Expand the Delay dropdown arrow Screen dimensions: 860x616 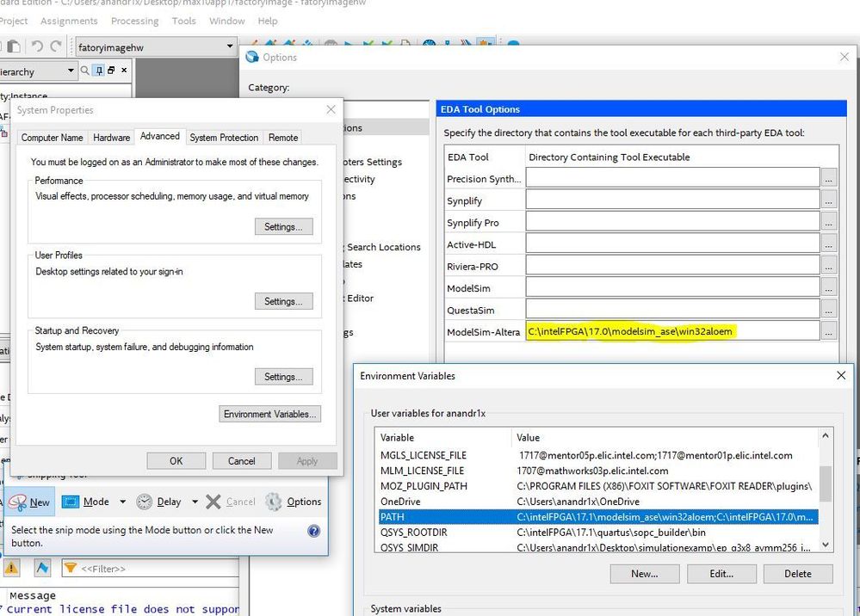pos(195,502)
